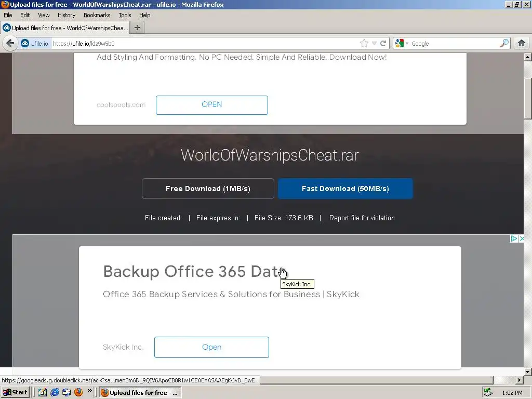Open a new tab with the plus button
The height and width of the screenshot is (399, 532).
coord(137,28)
